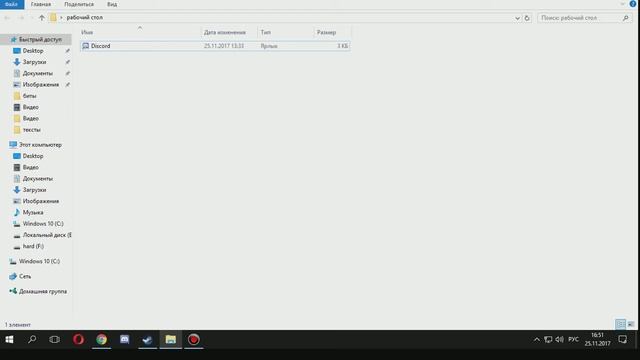Click the Discord shortcut icon in list
This screenshot has width=640, height=360.
pyautogui.click(x=86, y=46)
